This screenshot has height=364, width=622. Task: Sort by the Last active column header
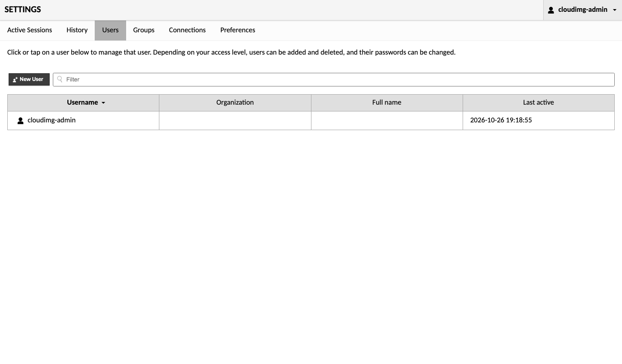click(x=539, y=102)
